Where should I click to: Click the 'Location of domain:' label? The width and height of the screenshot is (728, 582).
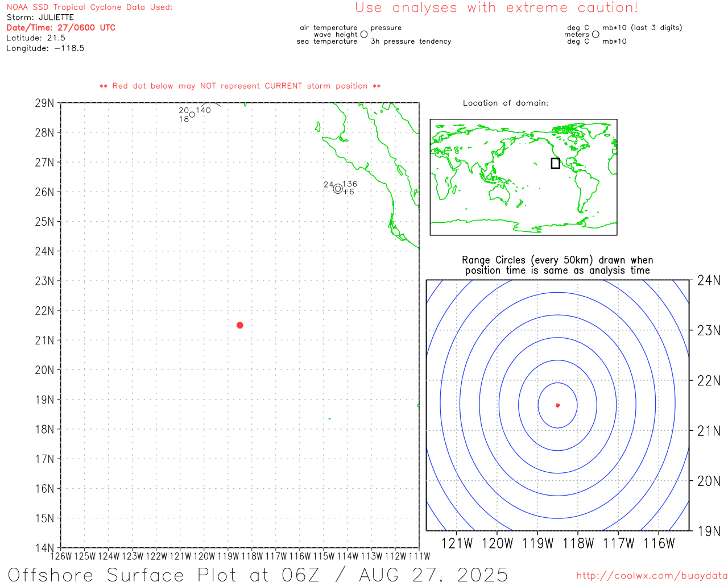click(x=506, y=103)
